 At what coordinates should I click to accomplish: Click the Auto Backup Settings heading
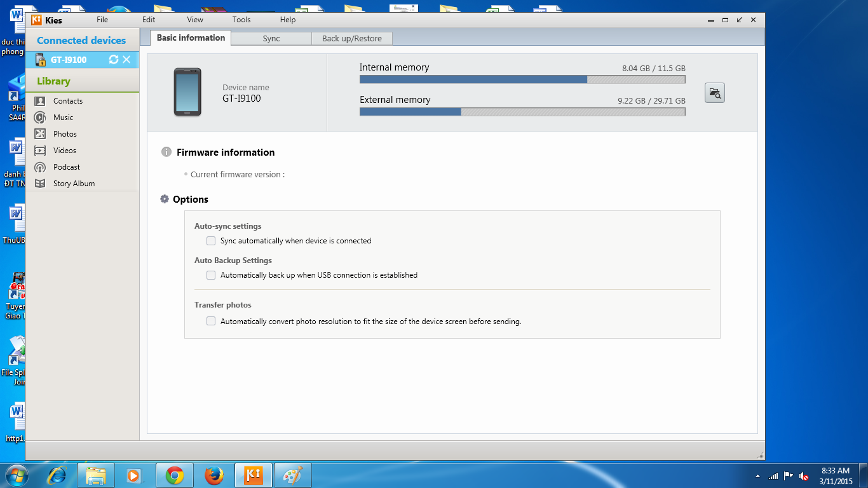coord(233,261)
